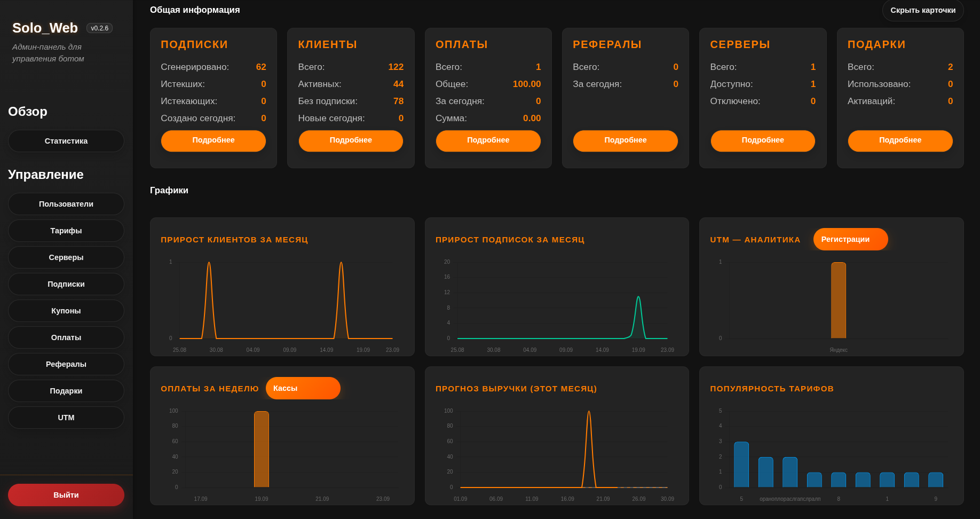Click the 19.09 bar in weekly payments chart
The height and width of the screenshot is (519, 980).
pos(262,449)
